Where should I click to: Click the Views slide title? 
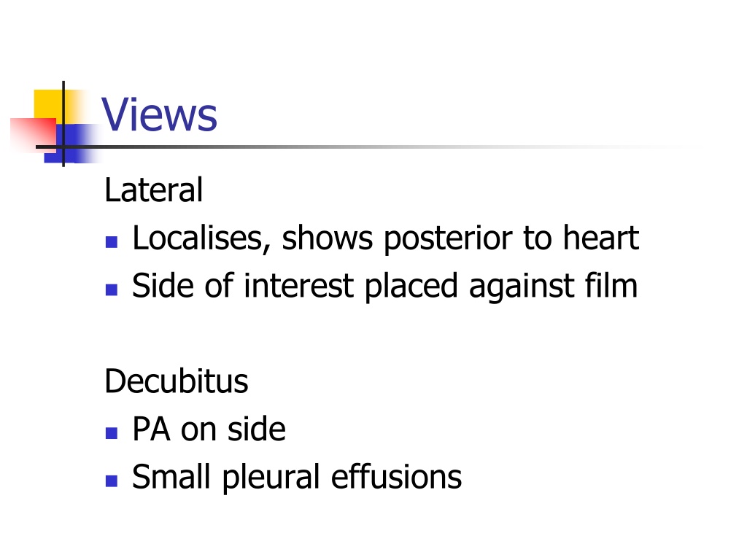tap(159, 114)
